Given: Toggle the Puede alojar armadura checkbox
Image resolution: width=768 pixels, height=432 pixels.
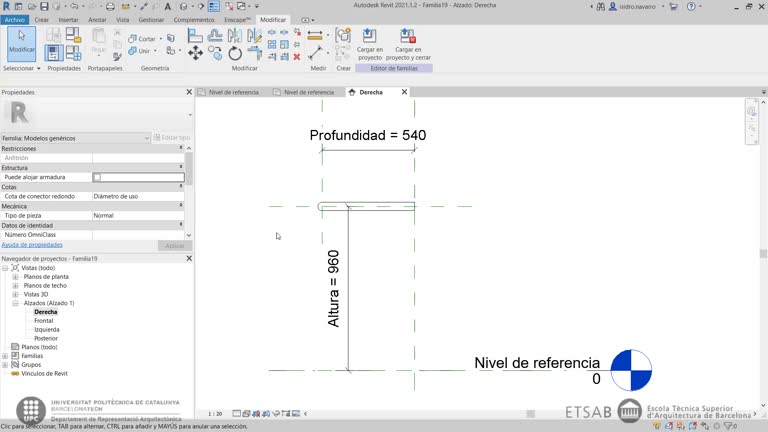Looking at the screenshot, I should 97,177.
